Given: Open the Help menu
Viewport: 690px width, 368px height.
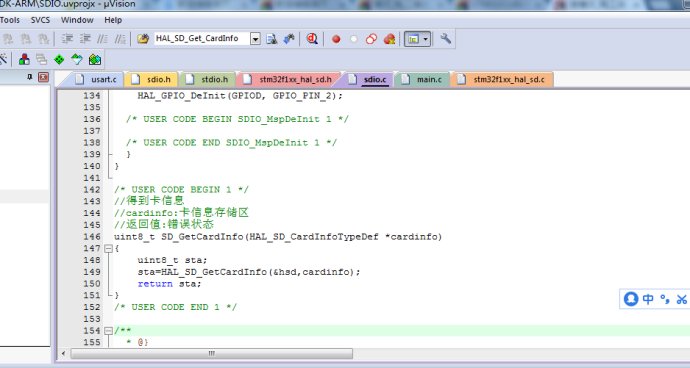Looking at the screenshot, I should tap(113, 20).
